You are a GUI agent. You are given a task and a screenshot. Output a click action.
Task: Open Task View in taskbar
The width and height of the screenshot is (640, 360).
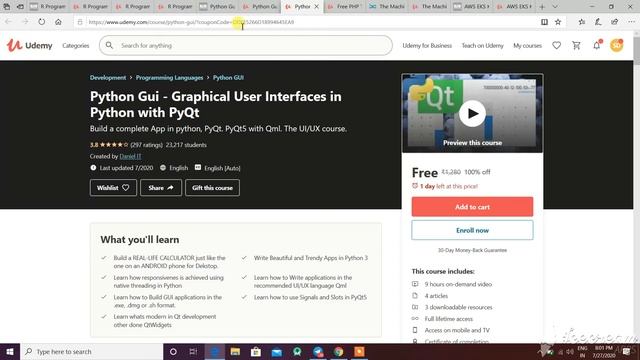193,351
